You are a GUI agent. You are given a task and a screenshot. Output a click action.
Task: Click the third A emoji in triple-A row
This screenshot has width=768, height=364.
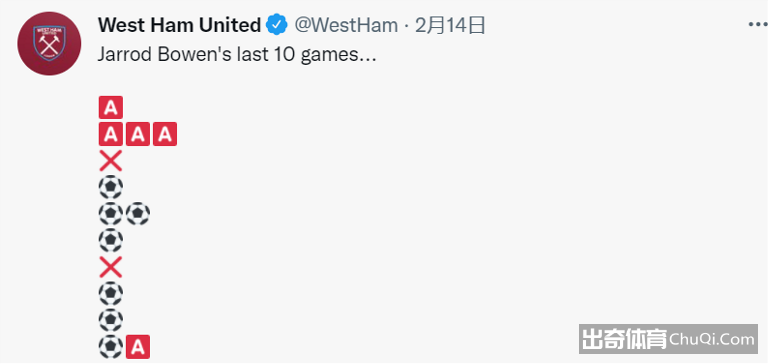coord(165,134)
